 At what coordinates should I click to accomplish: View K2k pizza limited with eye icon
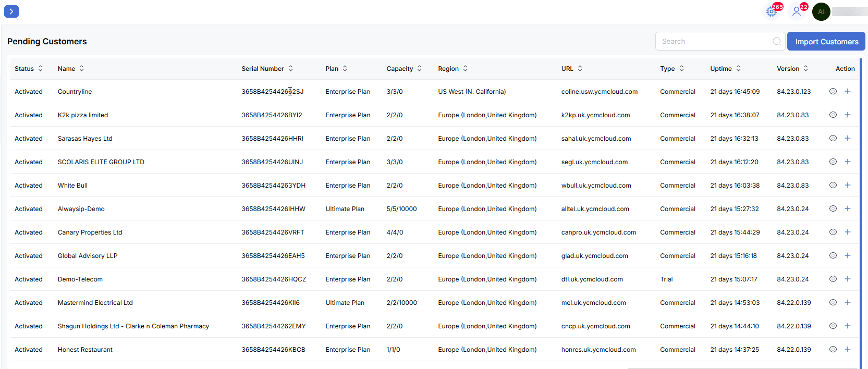833,115
